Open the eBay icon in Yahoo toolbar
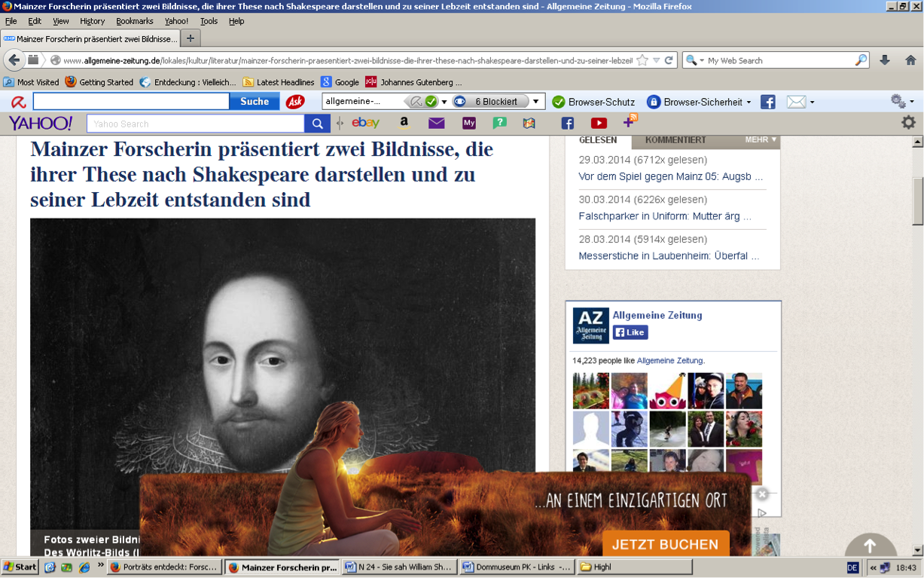924x578 pixels. coord(365,123)
